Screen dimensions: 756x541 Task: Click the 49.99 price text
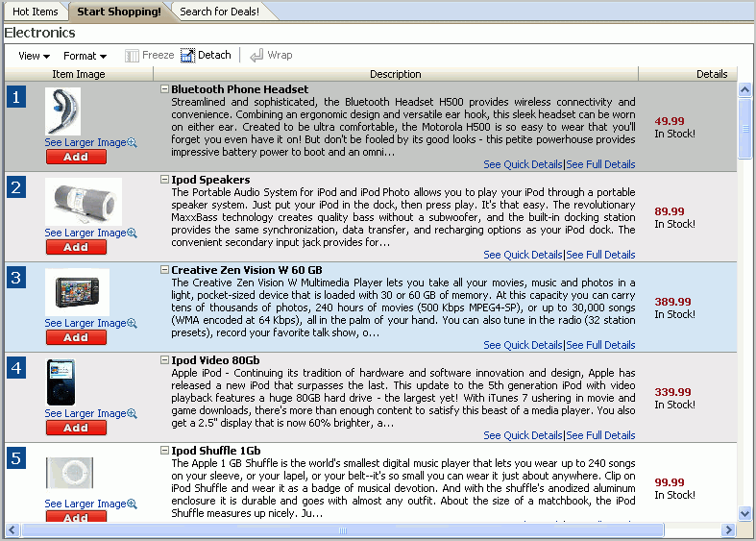coord(670,121)
